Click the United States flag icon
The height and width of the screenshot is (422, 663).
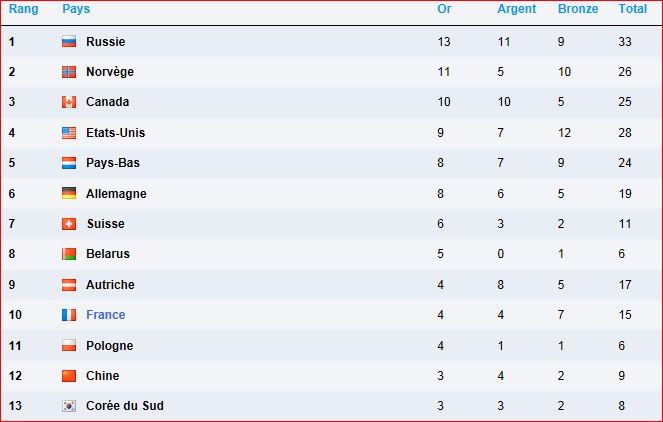click(x=69, y=133)
